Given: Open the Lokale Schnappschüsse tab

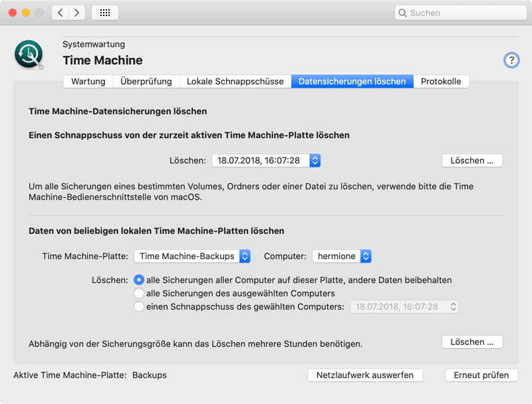Looking at the screenshot, I should click(235, 81).
